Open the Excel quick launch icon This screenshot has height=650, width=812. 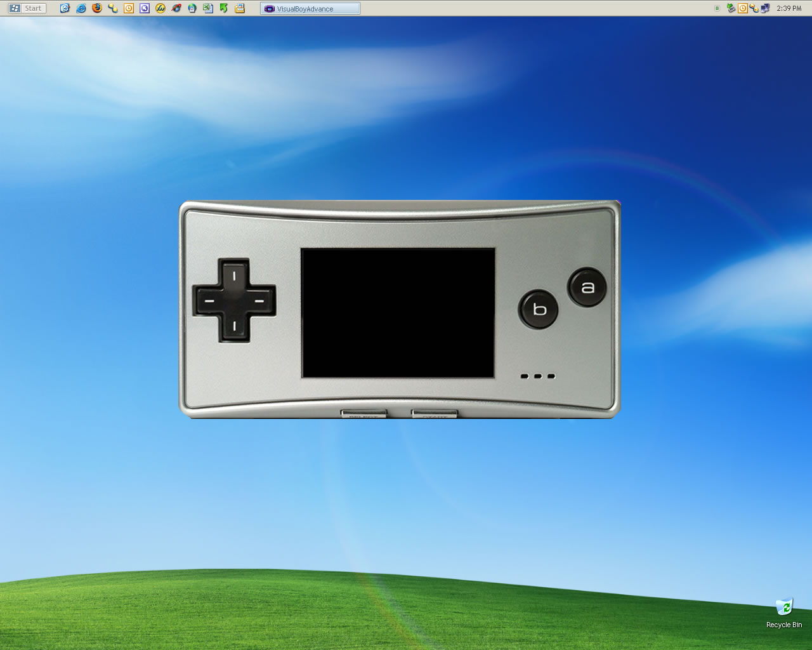point(208,8)
